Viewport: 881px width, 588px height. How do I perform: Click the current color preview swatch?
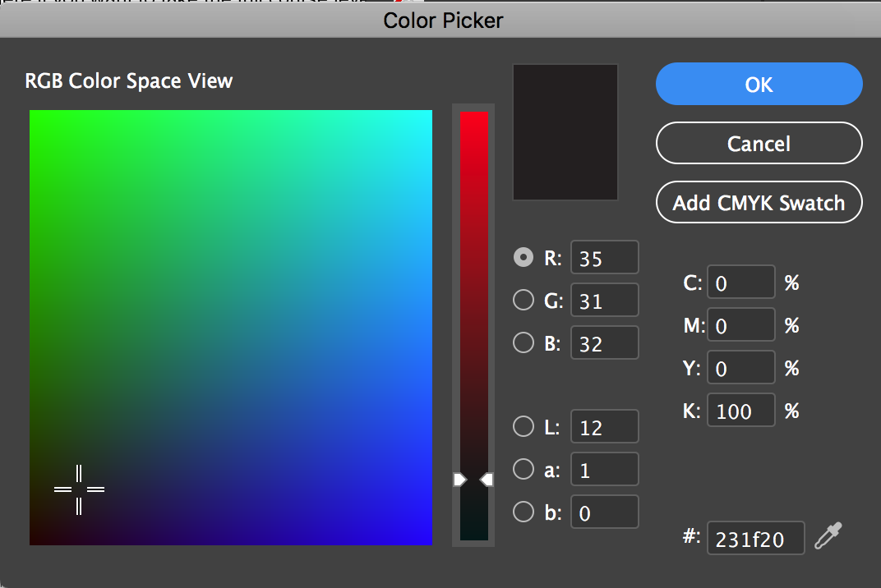pos(565,132)
